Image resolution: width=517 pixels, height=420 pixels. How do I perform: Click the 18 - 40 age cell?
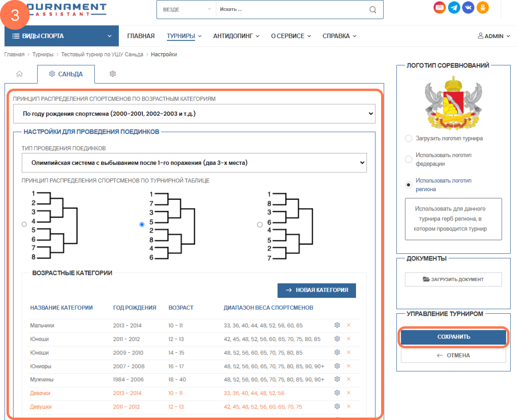tap(177, 379)
